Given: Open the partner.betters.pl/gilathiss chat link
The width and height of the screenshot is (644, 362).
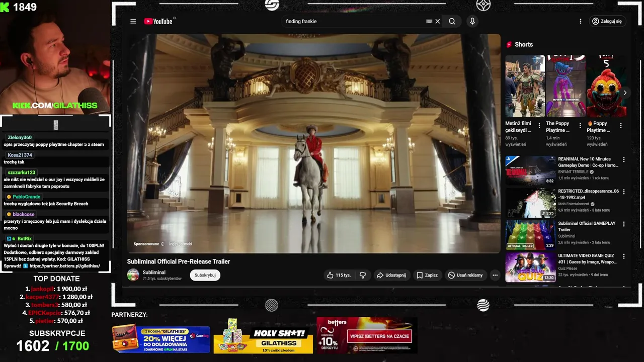Looking at the screenshot, I should click(64, 266).
